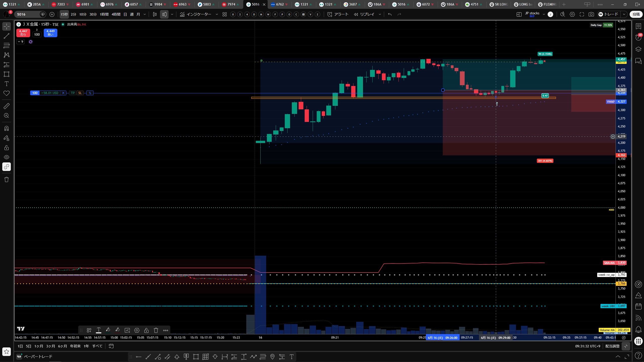Open the notifications bell icon

[x=638, y=330]
